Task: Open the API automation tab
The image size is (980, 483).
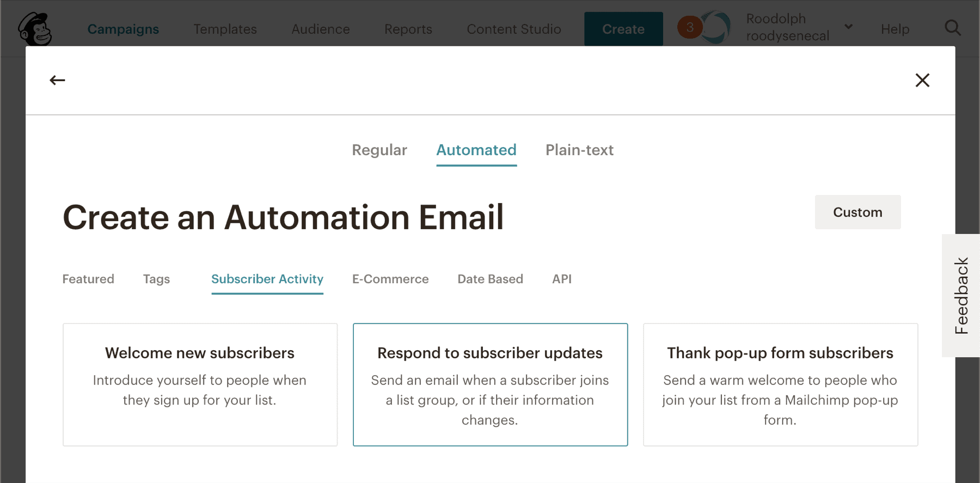Action: (x=562, y=279)
